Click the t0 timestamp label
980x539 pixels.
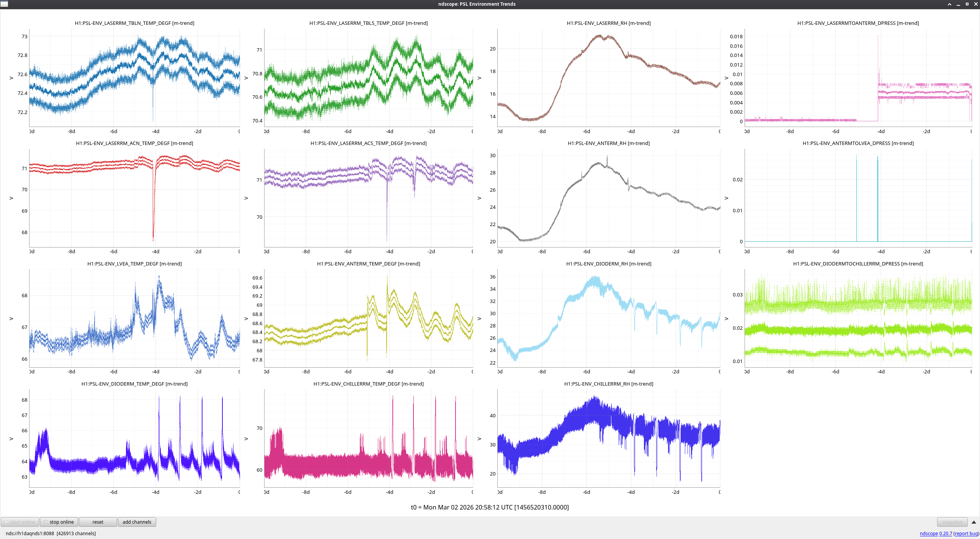coord(490,507)
